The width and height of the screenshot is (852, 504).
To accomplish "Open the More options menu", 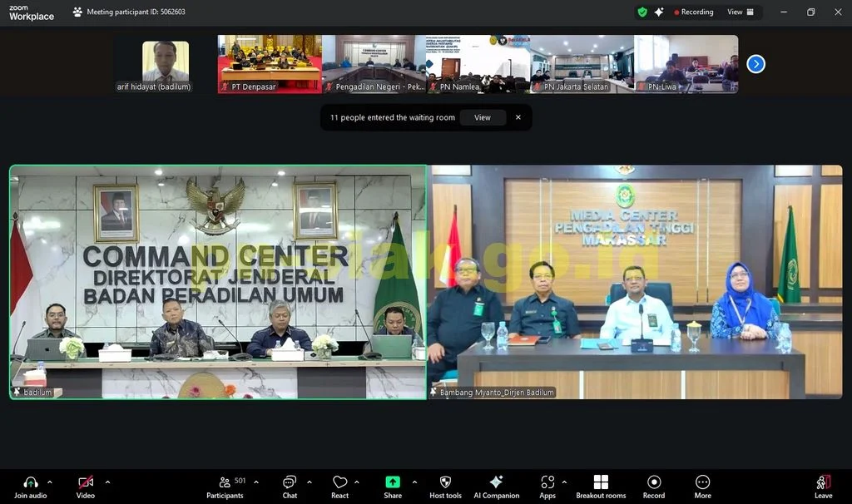I will pyautogui.click(x=702, y=487).
